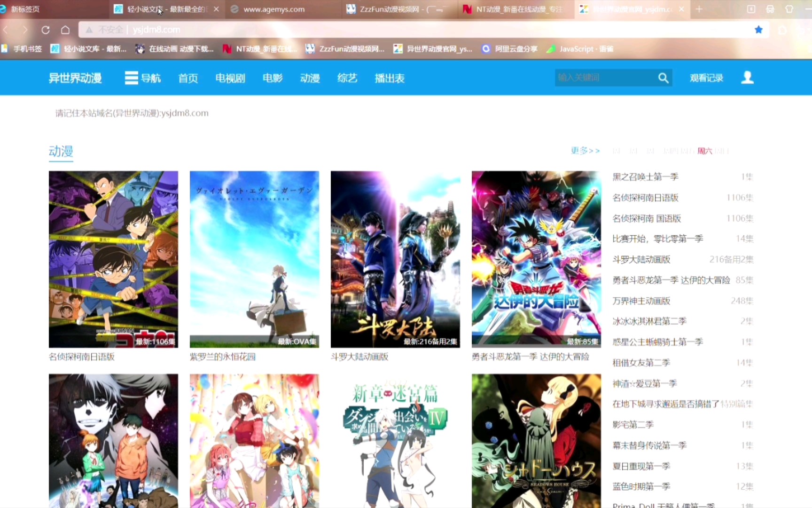This screenshot has width=812, height=508.
Task: Open 观看记录 watch history
Action: 706,78
